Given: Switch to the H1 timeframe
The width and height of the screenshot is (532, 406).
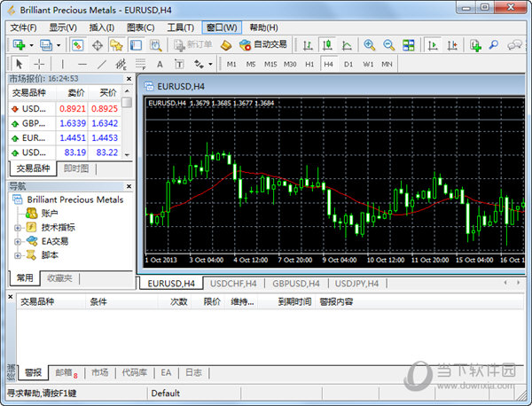Looking at the screenshot, I should [x=309, y=64].
